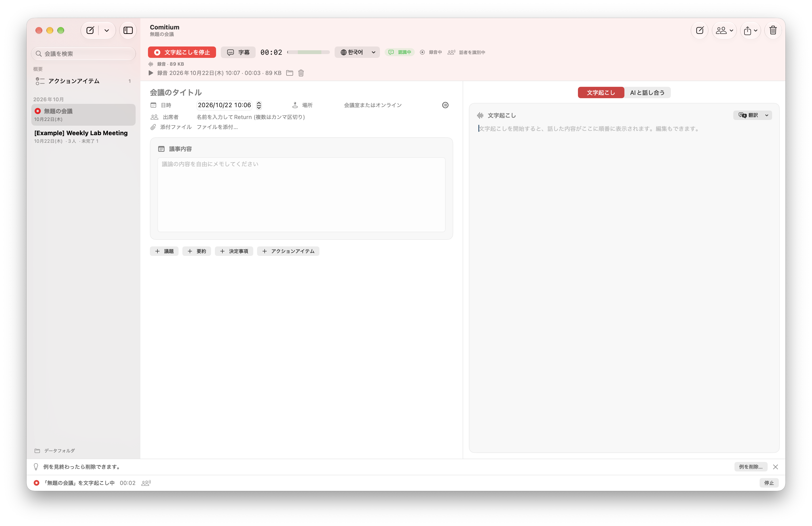Screen dimensions: 812x526
Task: Play the recorded audio clip
Action: (x=151, y=73)
